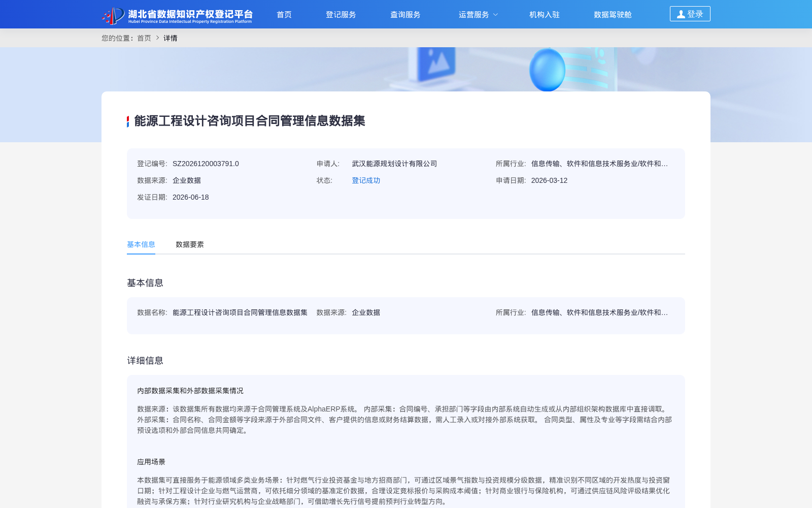Click applicant 武汉能源规划设计有限公司
Viewport: 812px width, 508px height.
tap(394, 164)
